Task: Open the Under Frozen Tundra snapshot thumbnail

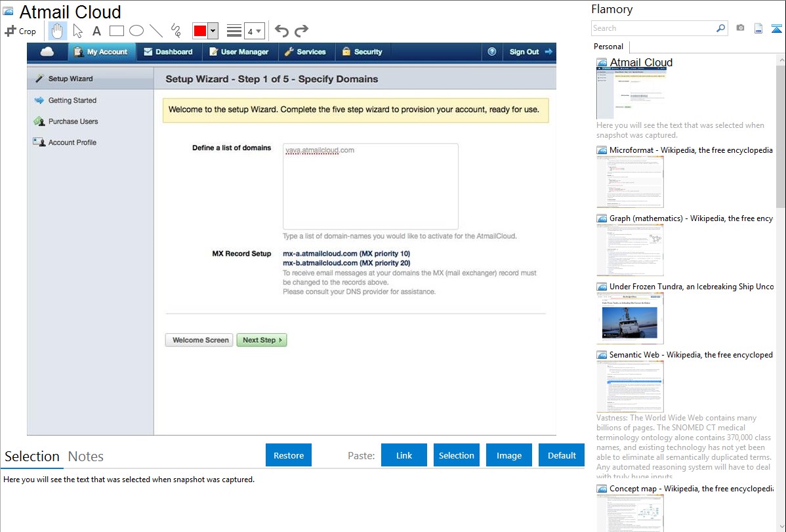Action: (630, 318)
